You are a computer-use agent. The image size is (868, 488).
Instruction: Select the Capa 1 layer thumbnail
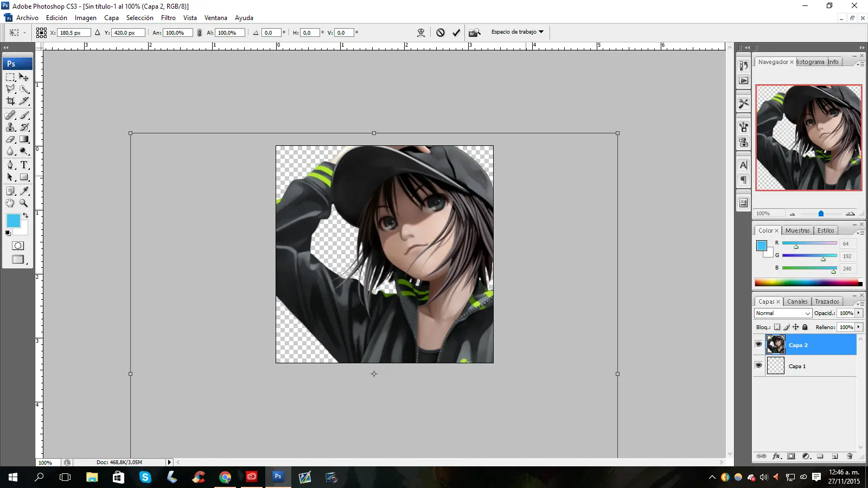[775, 365]
